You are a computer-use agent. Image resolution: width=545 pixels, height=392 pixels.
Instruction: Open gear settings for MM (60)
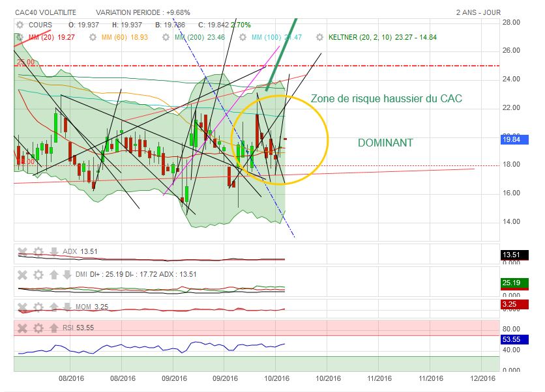(x=93, y=37)
